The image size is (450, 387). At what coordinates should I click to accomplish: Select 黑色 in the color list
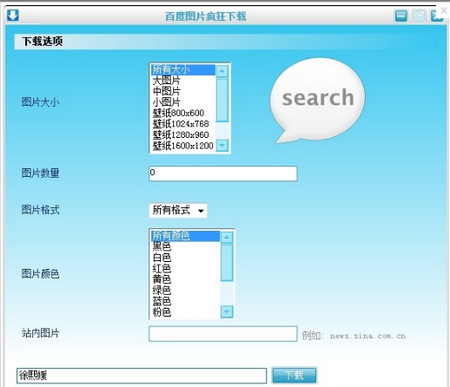[185, 247]
